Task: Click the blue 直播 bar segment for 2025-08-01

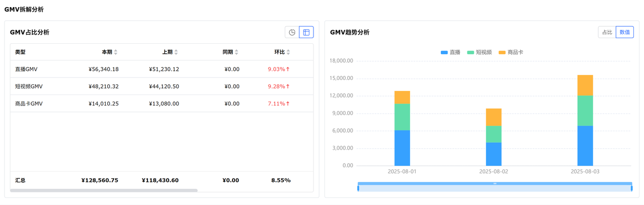Action: [x=402, y=148]
